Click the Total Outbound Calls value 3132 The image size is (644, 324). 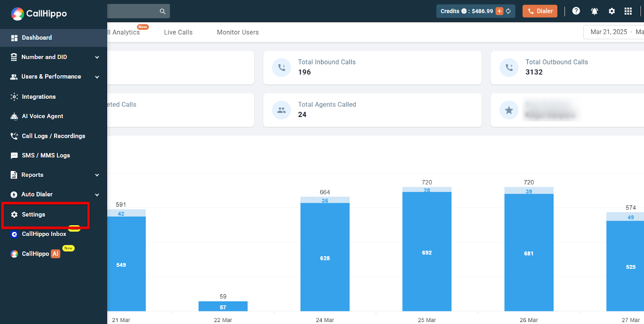click(534, 72)
